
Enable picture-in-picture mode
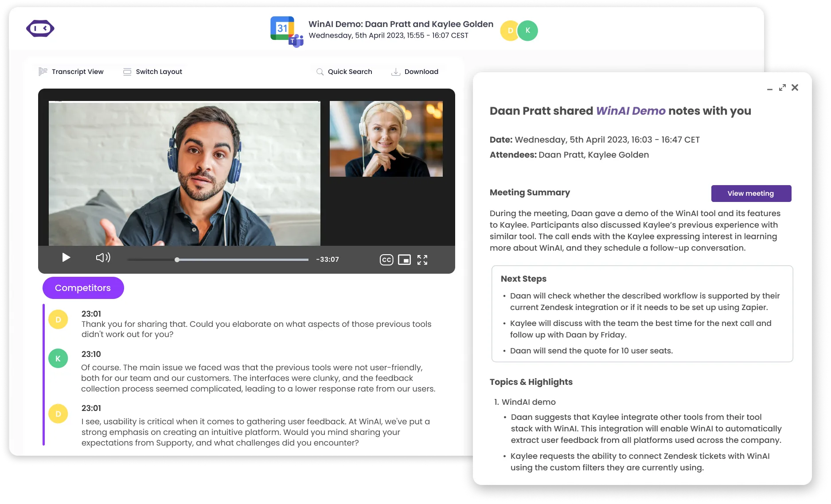(404, 260)
